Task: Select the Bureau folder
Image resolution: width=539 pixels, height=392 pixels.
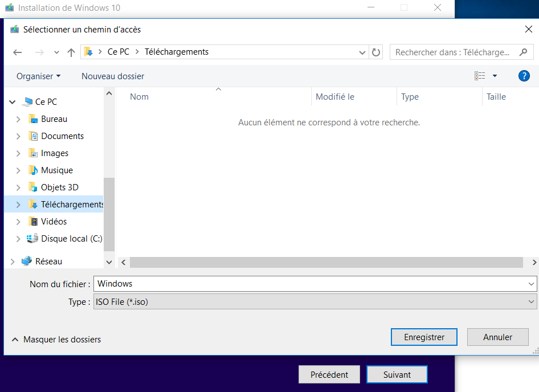Action: pos(54,119)
